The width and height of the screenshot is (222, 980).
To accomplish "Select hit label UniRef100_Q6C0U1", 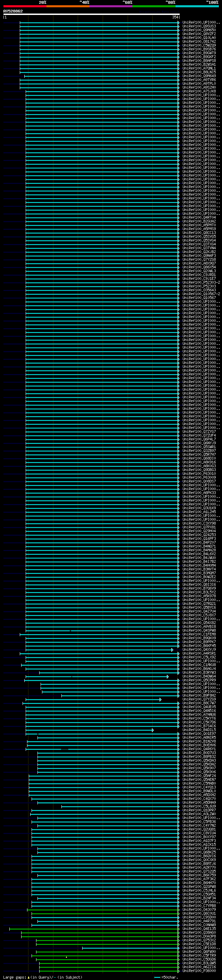I will point(199,913).
